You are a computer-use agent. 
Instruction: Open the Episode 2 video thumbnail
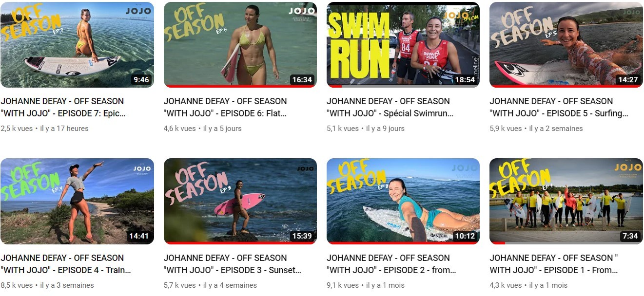coord(403,201)
